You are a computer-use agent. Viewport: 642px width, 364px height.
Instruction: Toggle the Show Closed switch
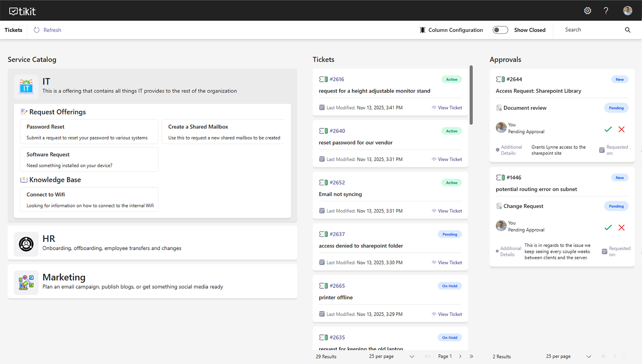pos(500,30)
